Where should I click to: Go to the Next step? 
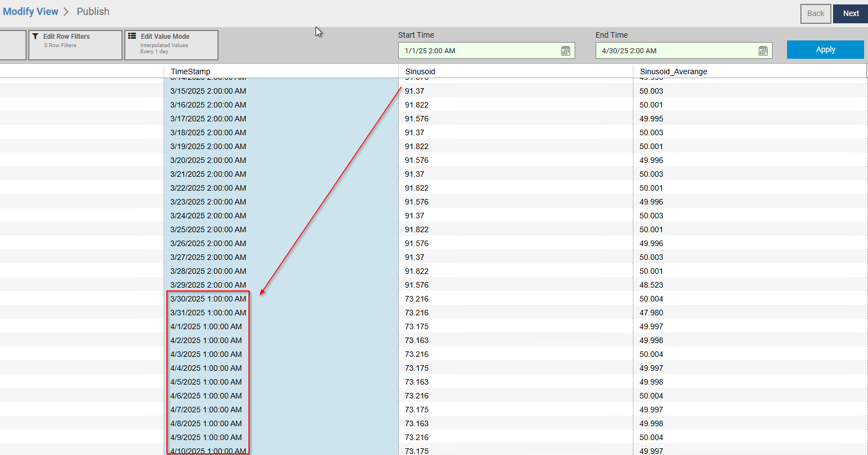[x=850, y=14]
